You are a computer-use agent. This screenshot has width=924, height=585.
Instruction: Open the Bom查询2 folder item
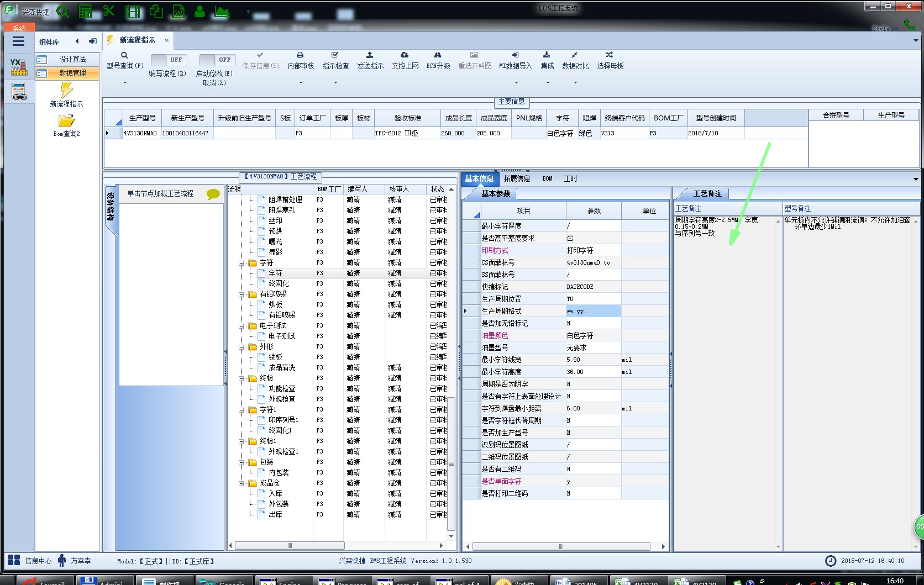(x=66, y=125)
